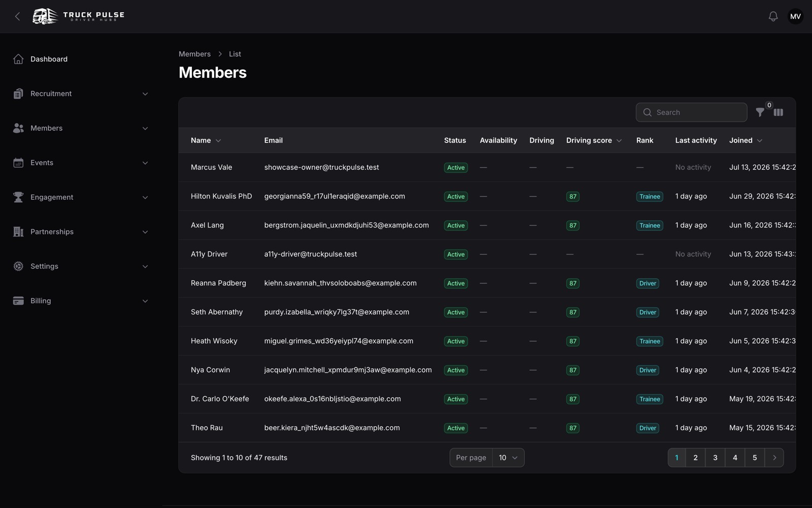Click driving score 87 for Theo Rau
Image resolution: width=812 pixels, height=508 pixels.
point(572,428)
